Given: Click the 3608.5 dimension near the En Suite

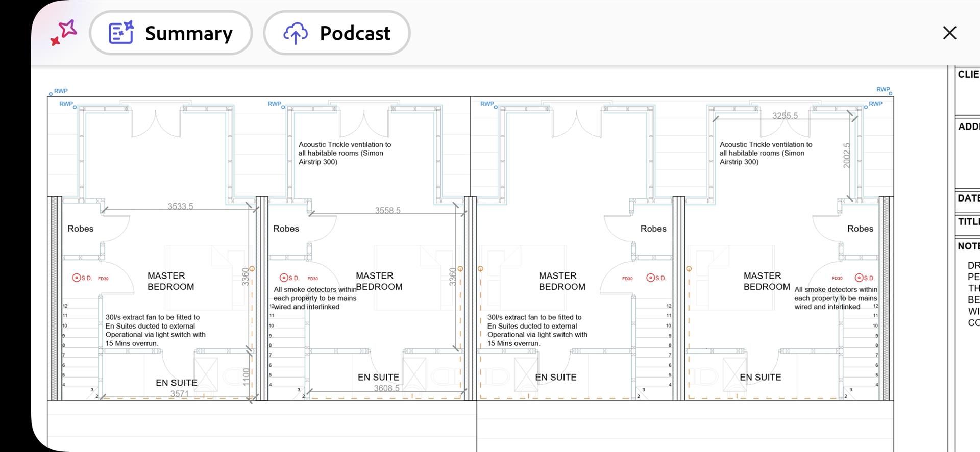Looking at the screenshot, I should (x=387, y=388).
